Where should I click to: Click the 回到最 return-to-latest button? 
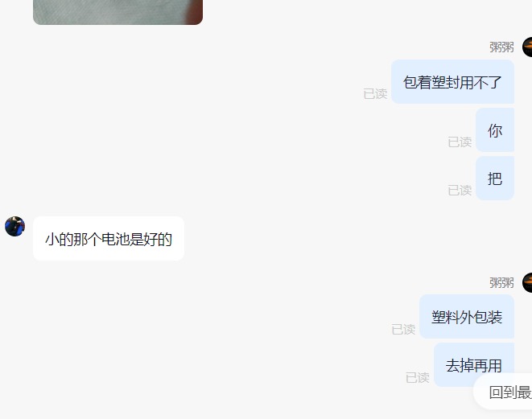pyautogui.click(x=503, y=392)
